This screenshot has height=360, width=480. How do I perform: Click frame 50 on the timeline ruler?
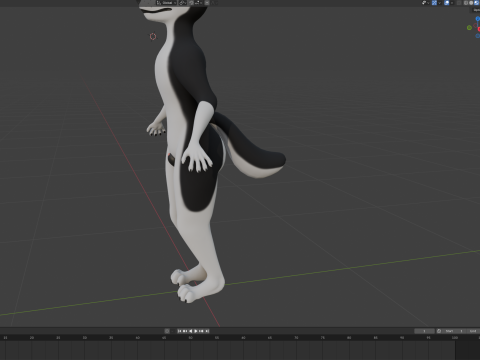pos(190,338)
